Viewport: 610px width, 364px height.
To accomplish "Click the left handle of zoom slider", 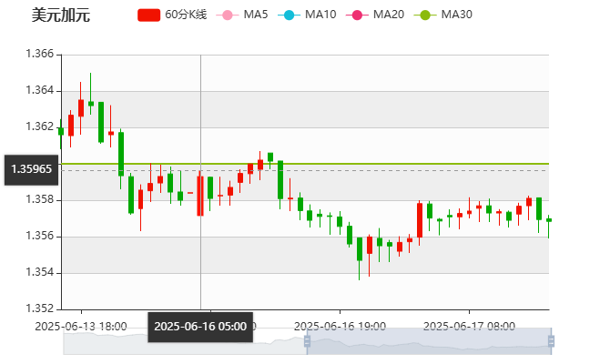I will tap(307, 341).
